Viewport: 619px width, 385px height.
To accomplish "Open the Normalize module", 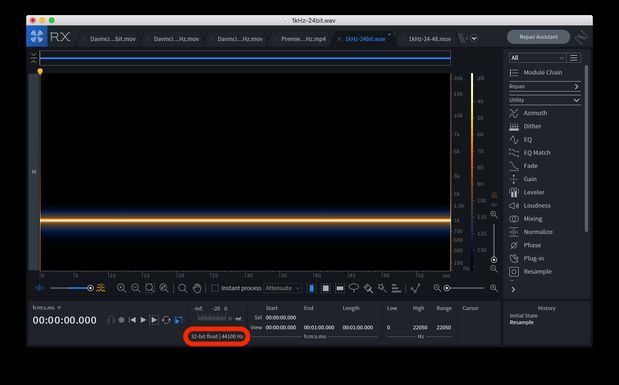I will (531, 232).
